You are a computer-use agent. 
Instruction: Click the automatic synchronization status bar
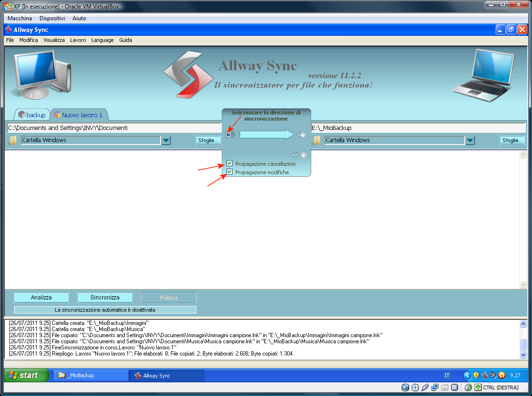105,310
